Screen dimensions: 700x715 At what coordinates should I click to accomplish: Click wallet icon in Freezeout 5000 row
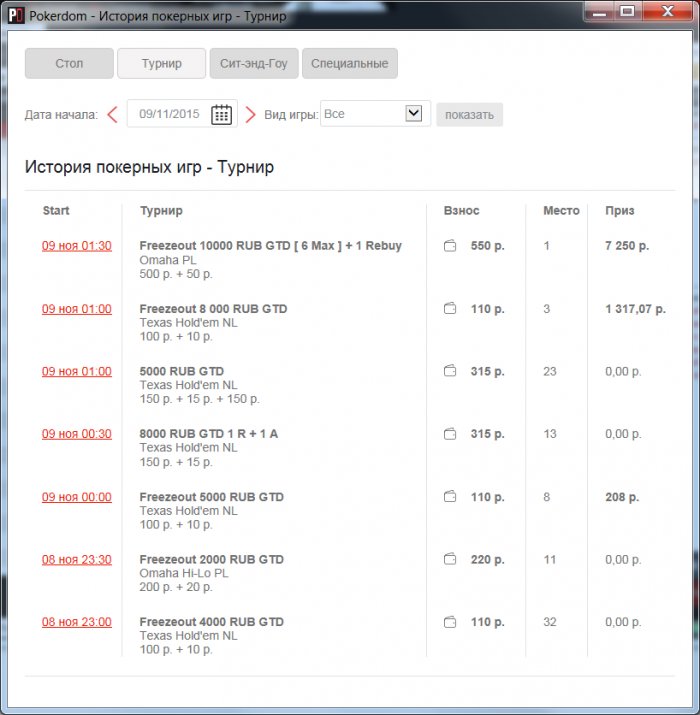[450, 497]
